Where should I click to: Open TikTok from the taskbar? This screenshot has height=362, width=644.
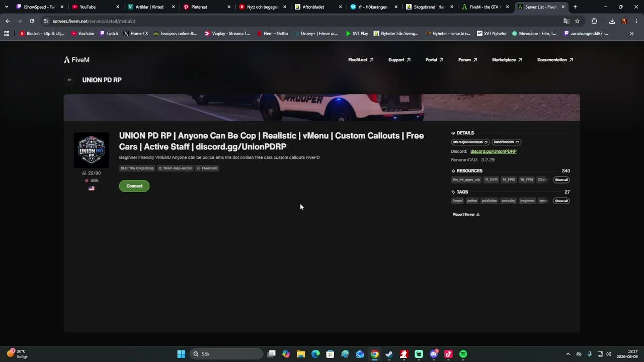tap(448, 354)
